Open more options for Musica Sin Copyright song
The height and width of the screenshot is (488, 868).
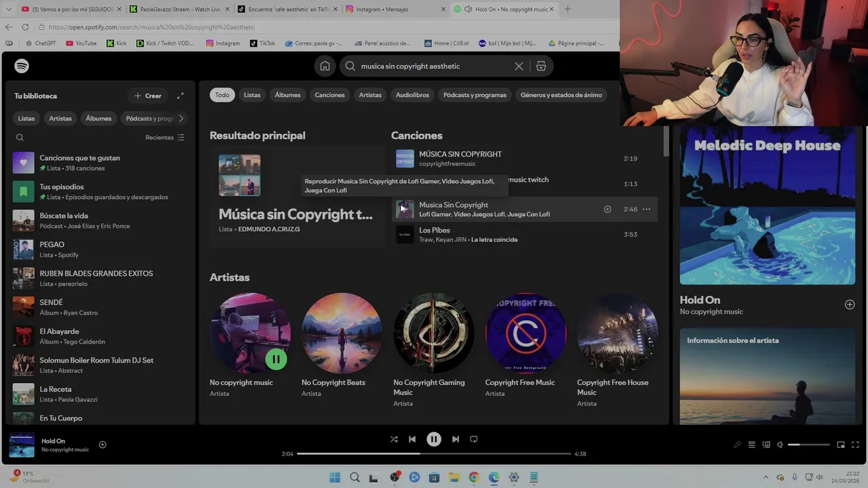[x=646, y=209]
